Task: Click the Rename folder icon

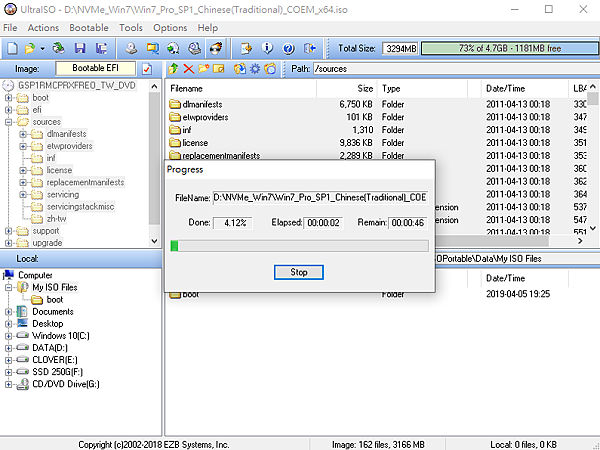Action: 218,69
